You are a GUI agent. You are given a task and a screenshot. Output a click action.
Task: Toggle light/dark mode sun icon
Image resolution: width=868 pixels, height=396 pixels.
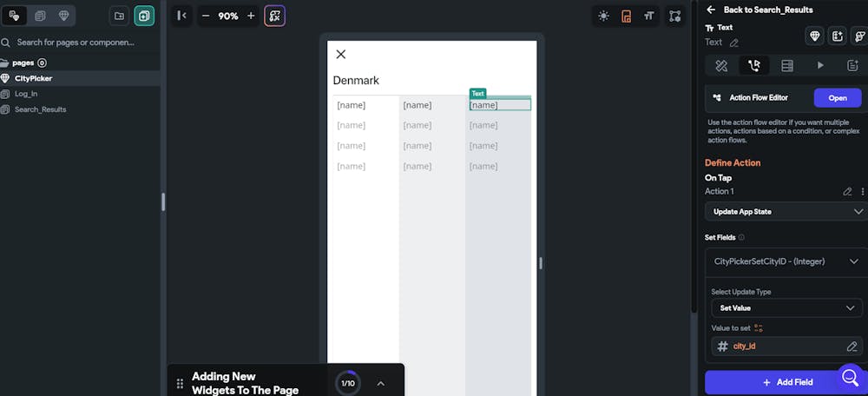[x=603, y=16]
